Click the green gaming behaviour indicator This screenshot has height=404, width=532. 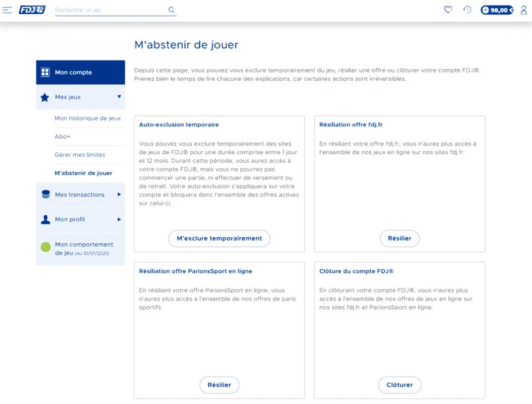45,247
